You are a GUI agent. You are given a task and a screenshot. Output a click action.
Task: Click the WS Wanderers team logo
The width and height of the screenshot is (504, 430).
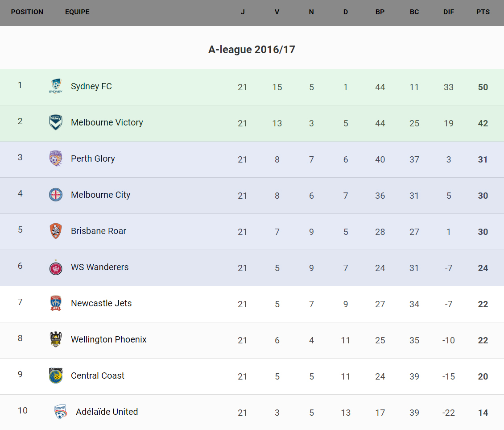55,267
